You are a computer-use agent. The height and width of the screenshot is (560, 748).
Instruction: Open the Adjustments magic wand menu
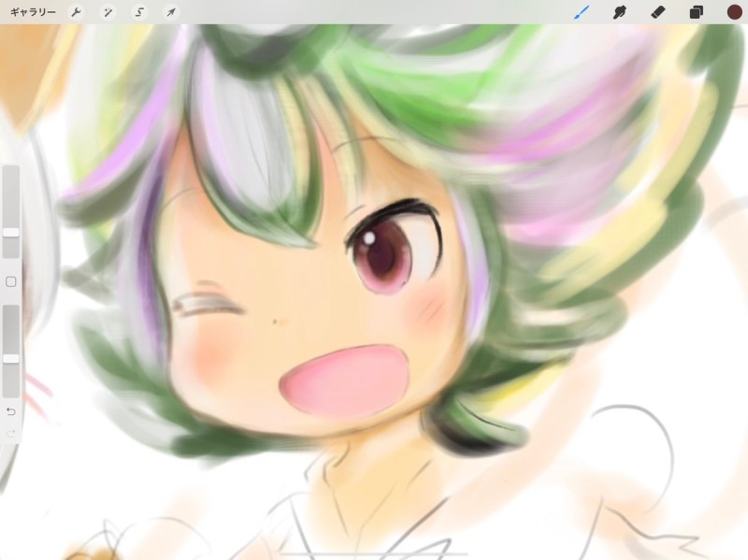tap(108, 12)
